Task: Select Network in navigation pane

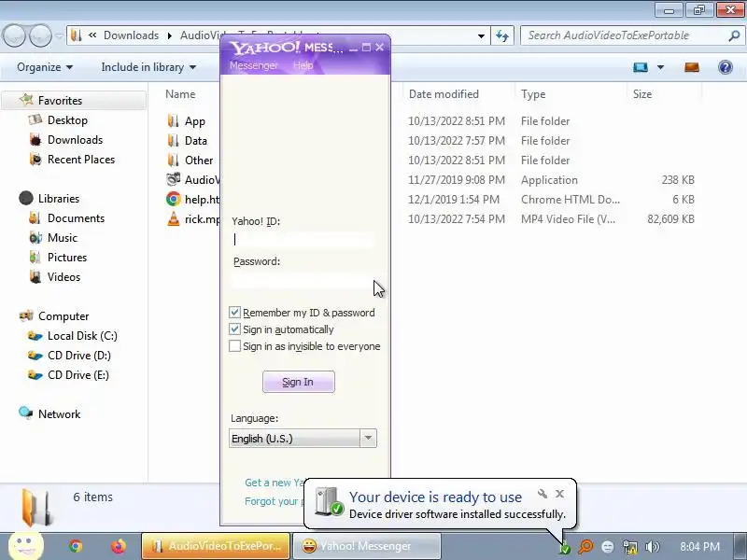Action: [59, 413]
